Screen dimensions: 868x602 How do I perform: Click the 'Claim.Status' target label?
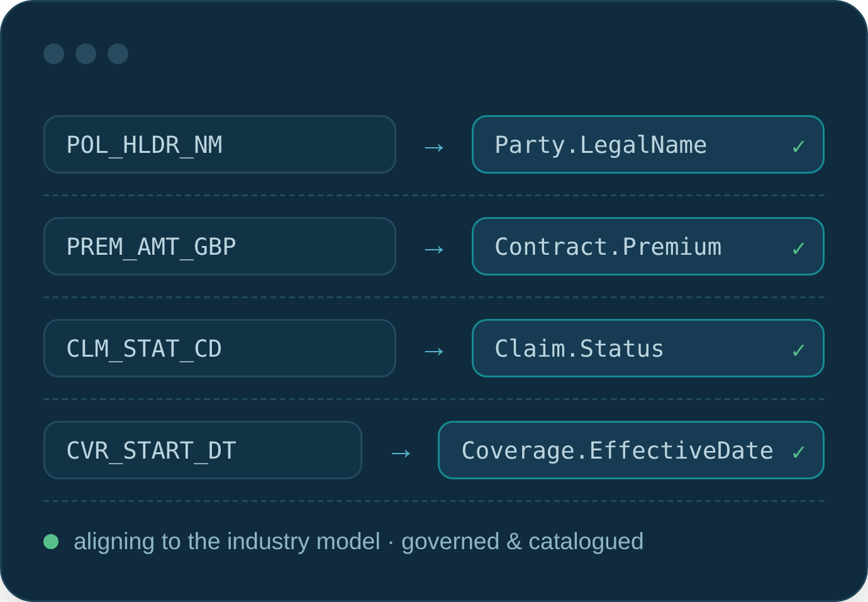coord(579,349)
